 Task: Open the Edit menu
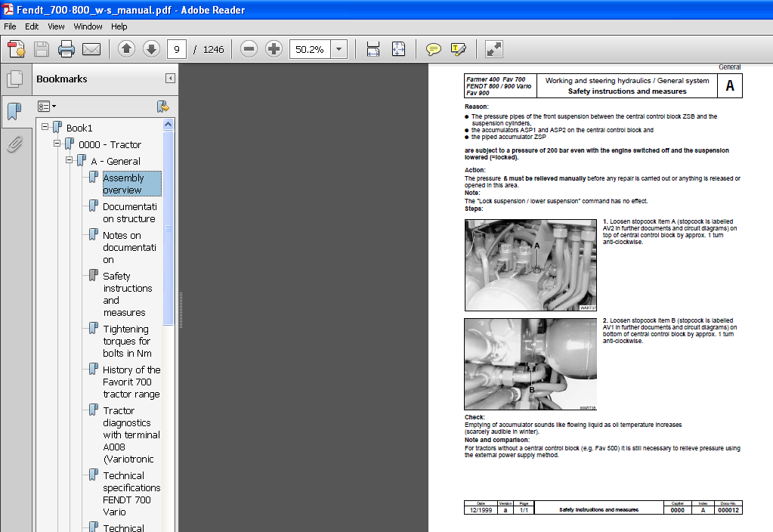pyautogui.click(x=32, y=26)
